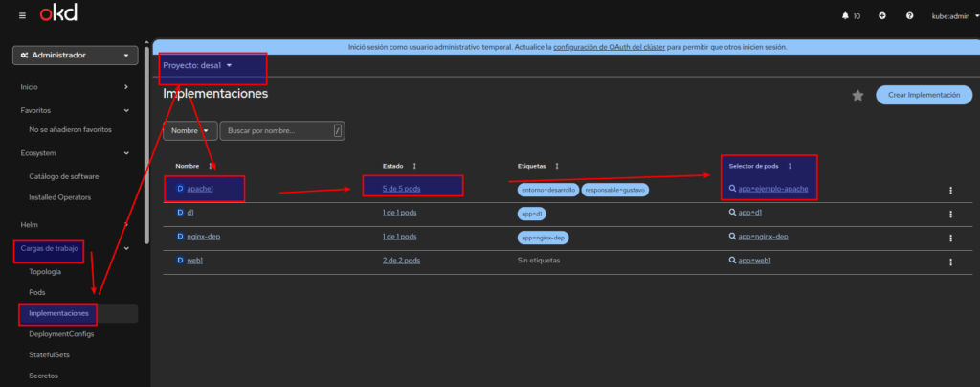Screen dimensions: 980x387
Task: Open the hamburger navigation menu
Action: 22,16
